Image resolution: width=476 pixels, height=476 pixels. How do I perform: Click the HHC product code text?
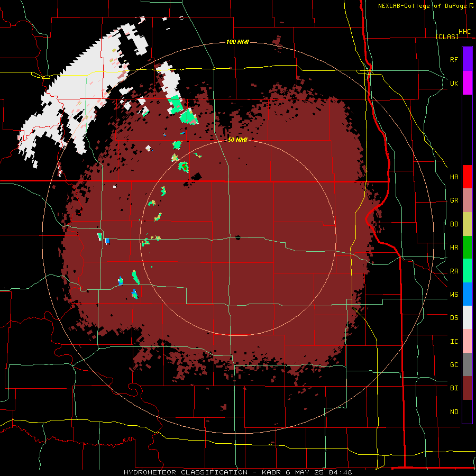pos(464,32)
